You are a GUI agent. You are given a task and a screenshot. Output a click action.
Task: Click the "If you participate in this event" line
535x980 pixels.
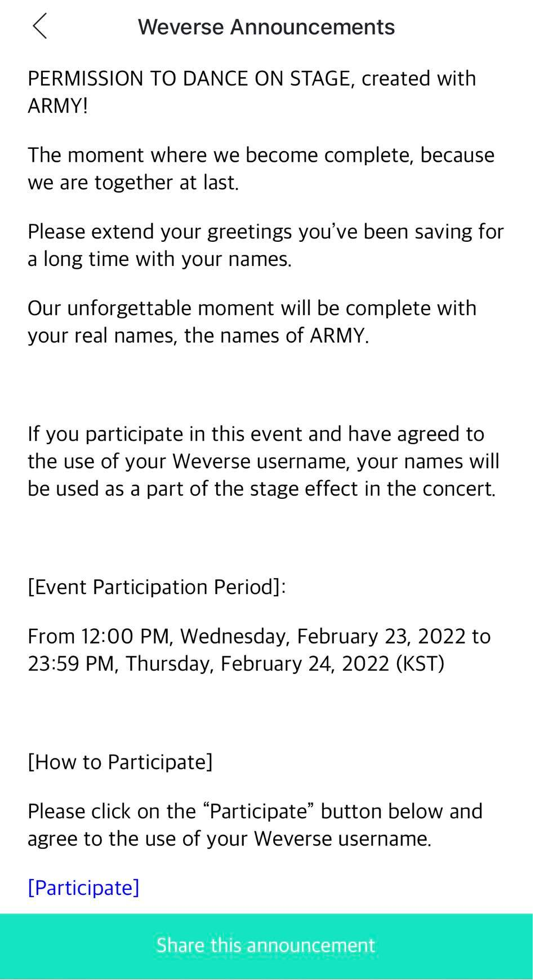256,434
